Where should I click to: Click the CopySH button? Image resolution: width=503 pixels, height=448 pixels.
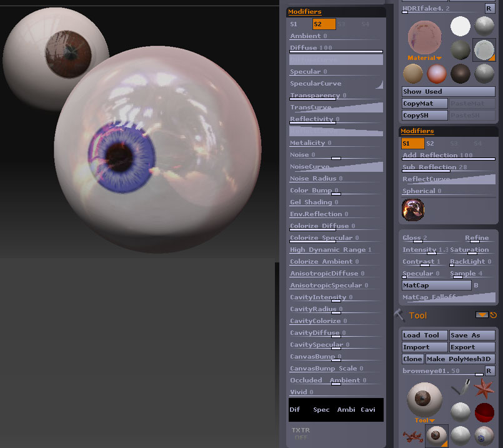424,115
